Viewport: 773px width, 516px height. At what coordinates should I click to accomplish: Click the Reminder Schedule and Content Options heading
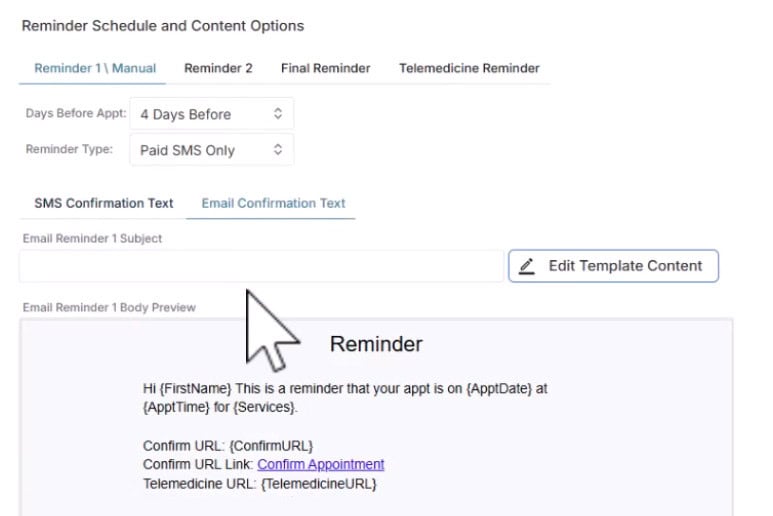(x=163, y=25)
